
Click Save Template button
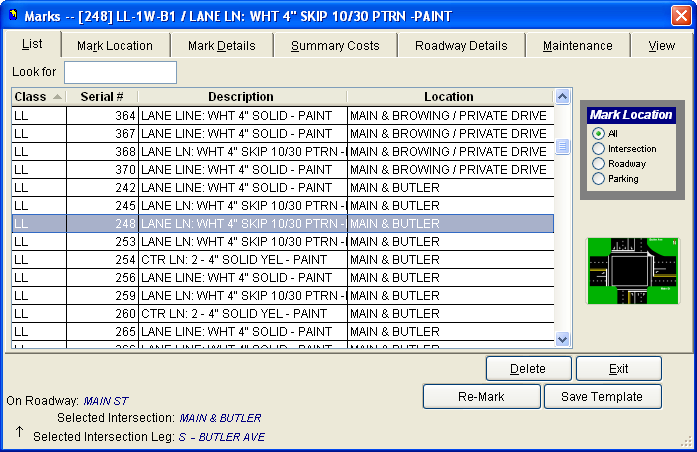point(602,396)
